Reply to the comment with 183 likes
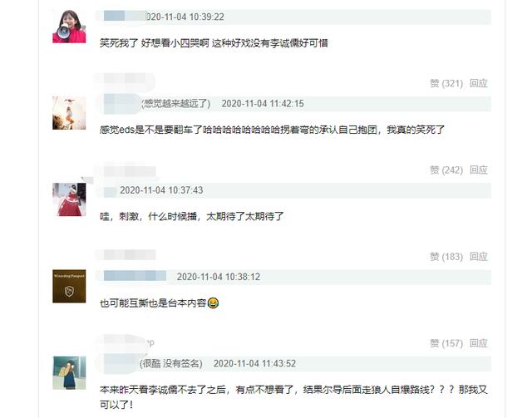The width and height of the screenshot is (532, 418). point(479,257)
